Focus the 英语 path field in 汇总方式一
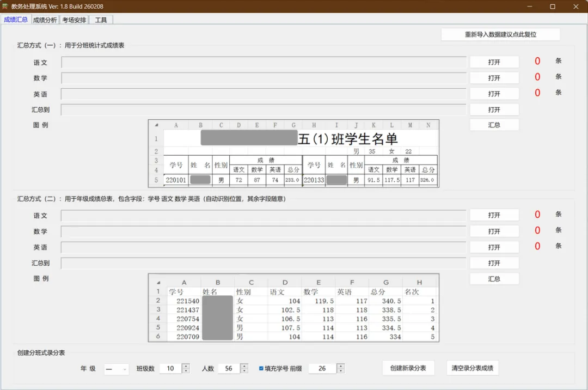The width and height of the screenshot is (588, 390). pos(264,94)
